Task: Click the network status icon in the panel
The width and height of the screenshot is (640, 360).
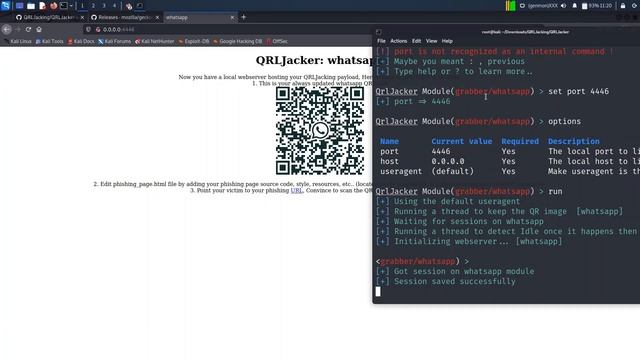Action: (522, 6)
